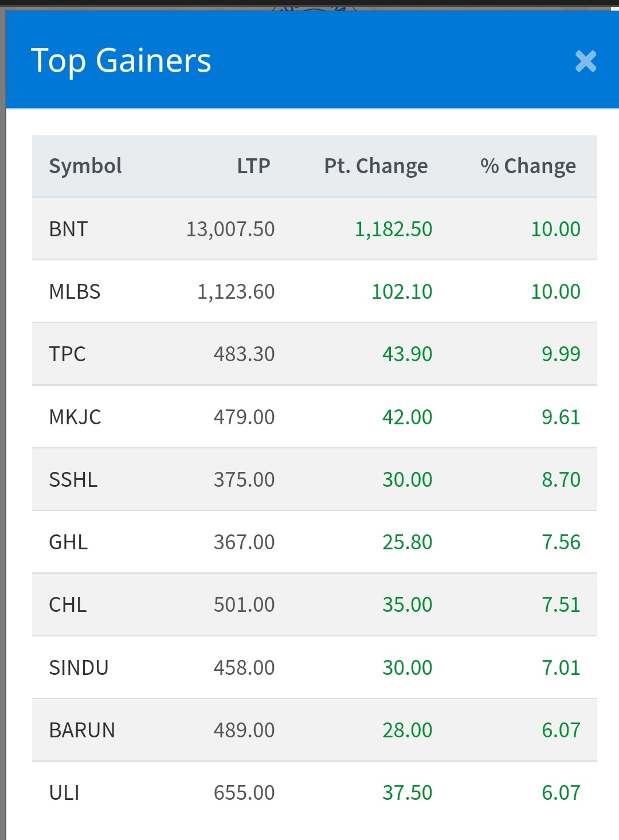Click TPC percent change 9.99

561,354
